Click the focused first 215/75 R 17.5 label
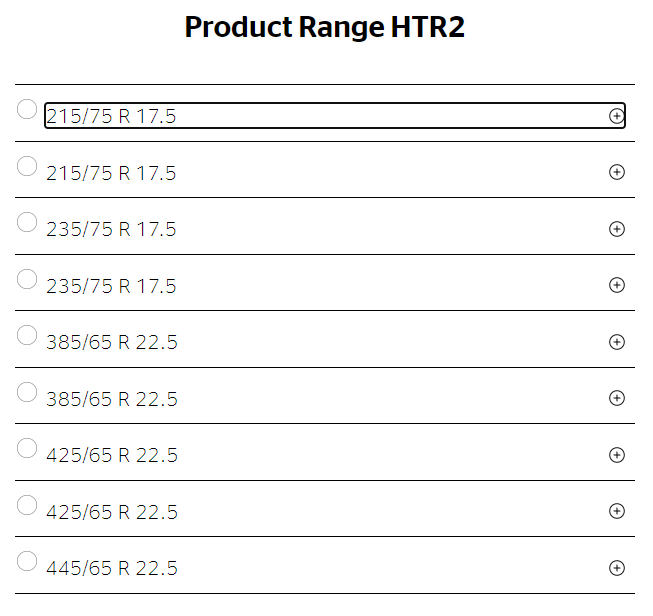Screen dimensions: 653x616 [111, 117]
